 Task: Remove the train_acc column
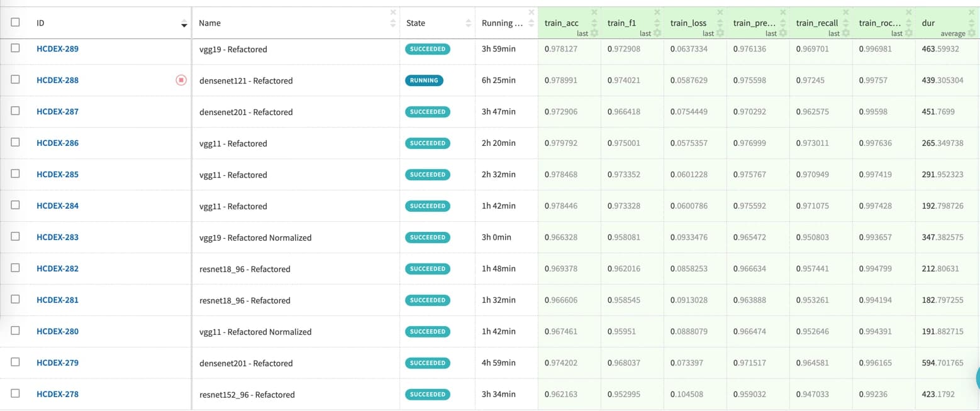594,12
